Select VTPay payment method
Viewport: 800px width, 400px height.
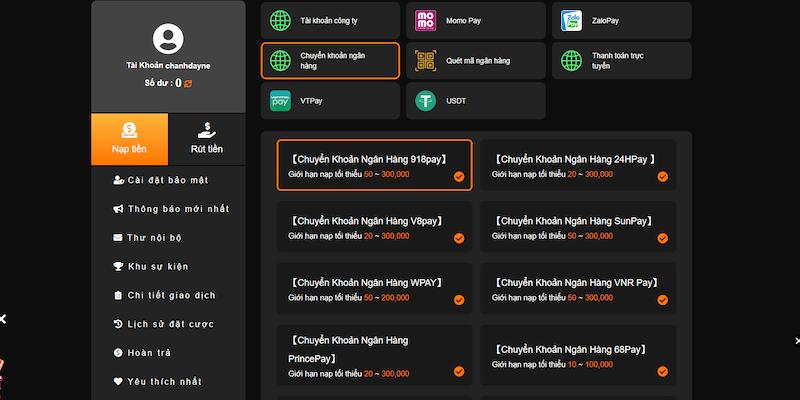click(330, 101)
